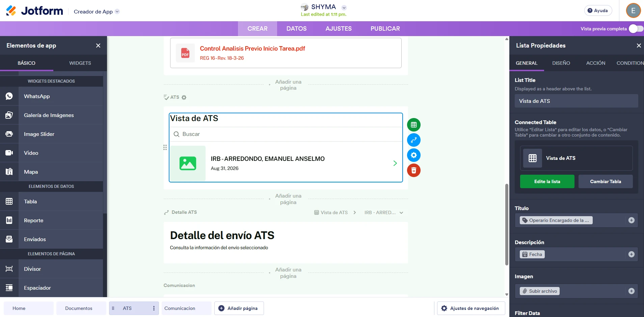Open Ajustes de navegación
This screenshot has width=644, height=317.
point(471,308)
